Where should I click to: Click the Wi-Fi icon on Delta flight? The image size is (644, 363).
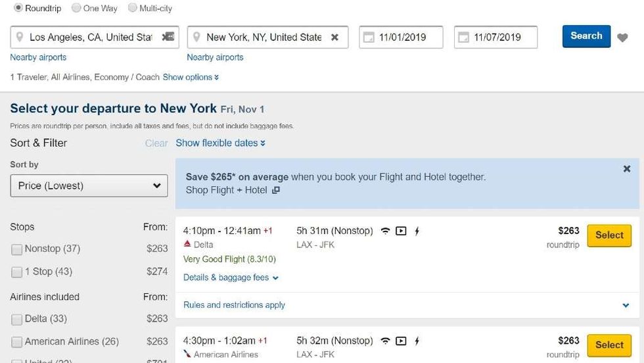(385, 231)
